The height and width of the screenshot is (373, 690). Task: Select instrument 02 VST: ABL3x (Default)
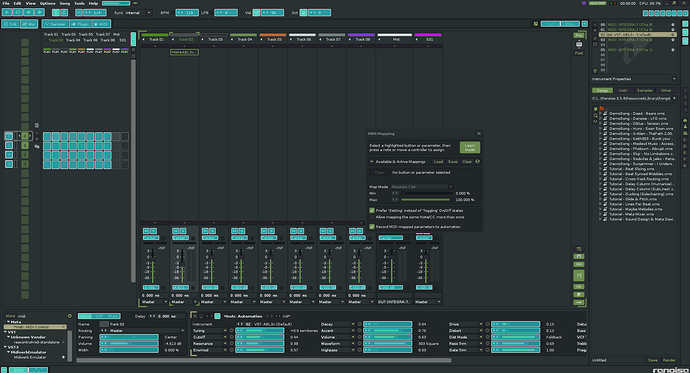point(638,35)
